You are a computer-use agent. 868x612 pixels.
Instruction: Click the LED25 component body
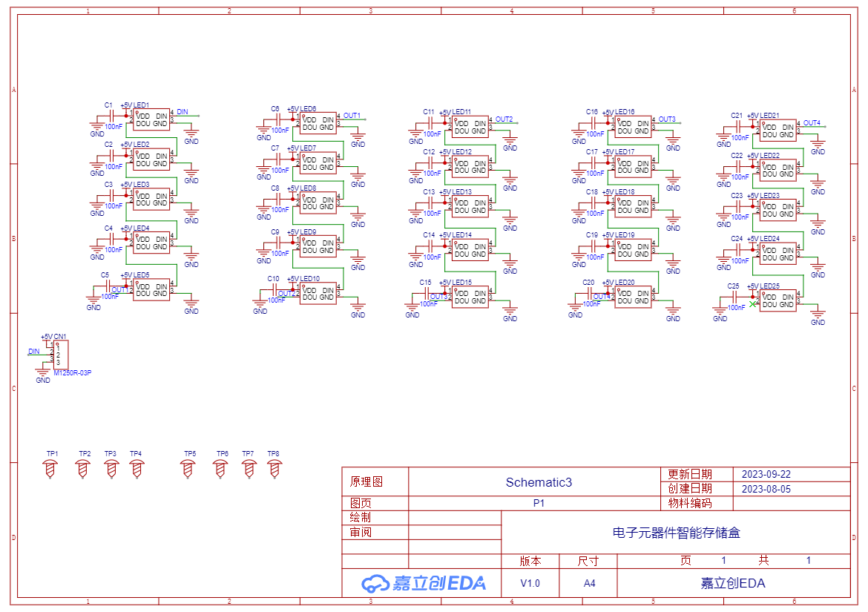(x=778, y=300)
